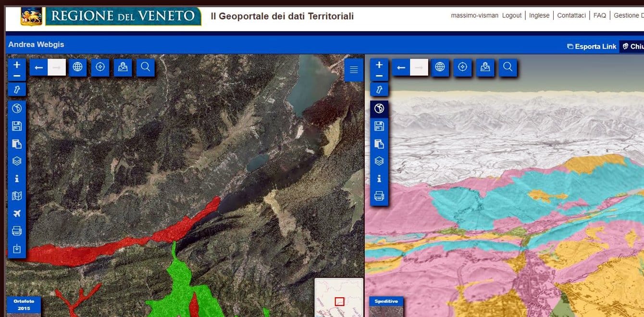Toggle 3D globe mode on the right panel
644x317 pixels.
379,108
